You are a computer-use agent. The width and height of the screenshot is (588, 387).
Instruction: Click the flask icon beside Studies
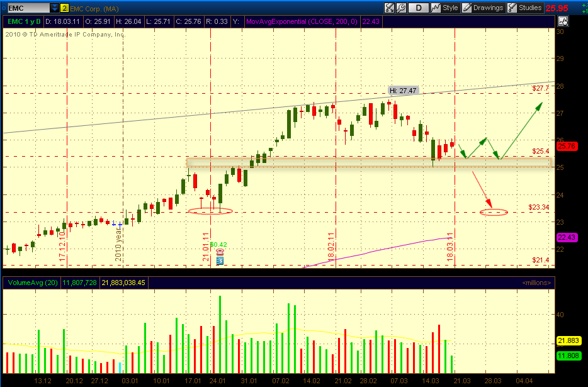[x=512, y=8]
